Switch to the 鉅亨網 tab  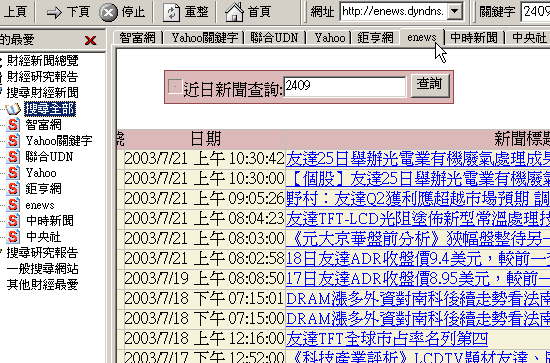pyautogui.click(x=375, y=38)
